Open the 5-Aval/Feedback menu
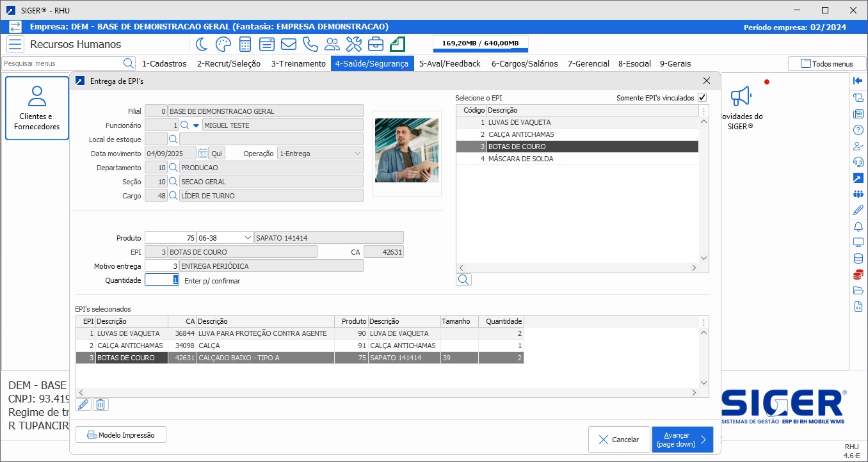 click(449, 63)
